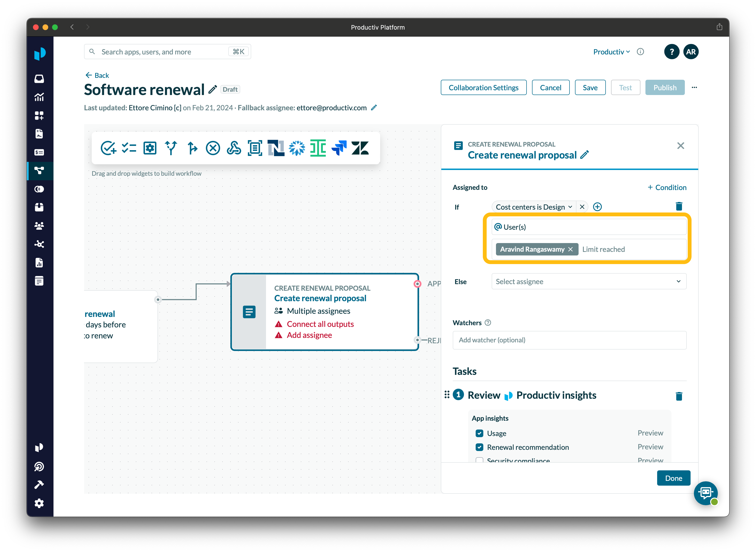Click the webhook widget icon
Screen dimensions: 756x552
[x=234, y=148]
